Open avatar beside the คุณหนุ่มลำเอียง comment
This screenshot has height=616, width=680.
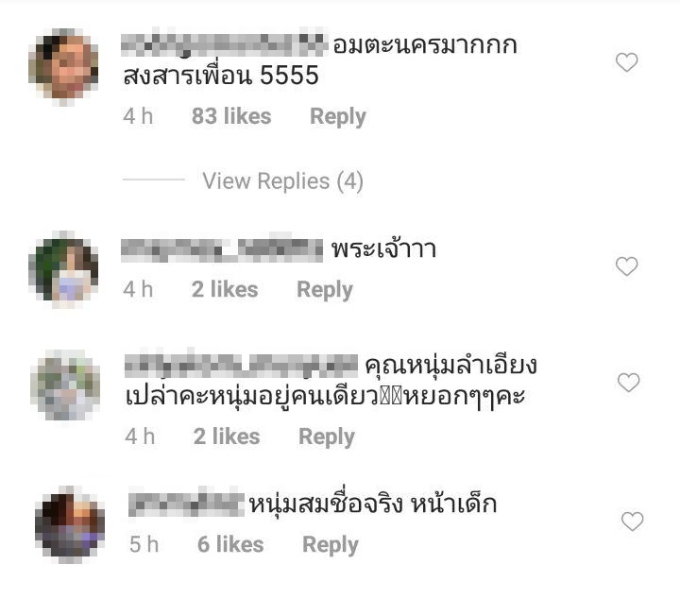65,385
